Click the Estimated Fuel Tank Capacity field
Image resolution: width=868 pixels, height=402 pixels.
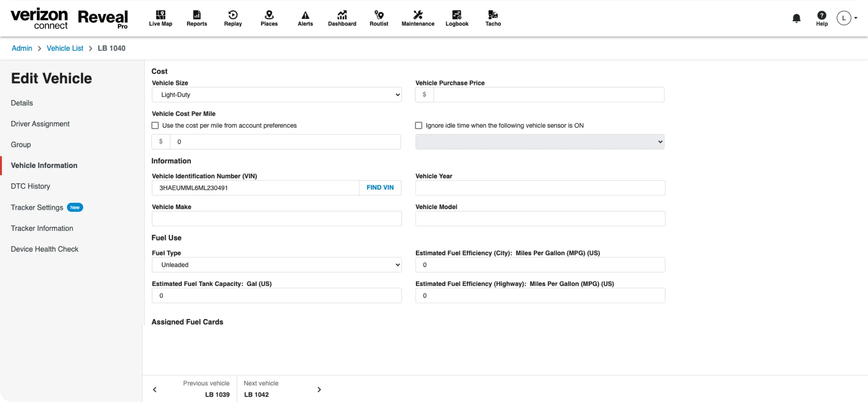tap(277, 296)
